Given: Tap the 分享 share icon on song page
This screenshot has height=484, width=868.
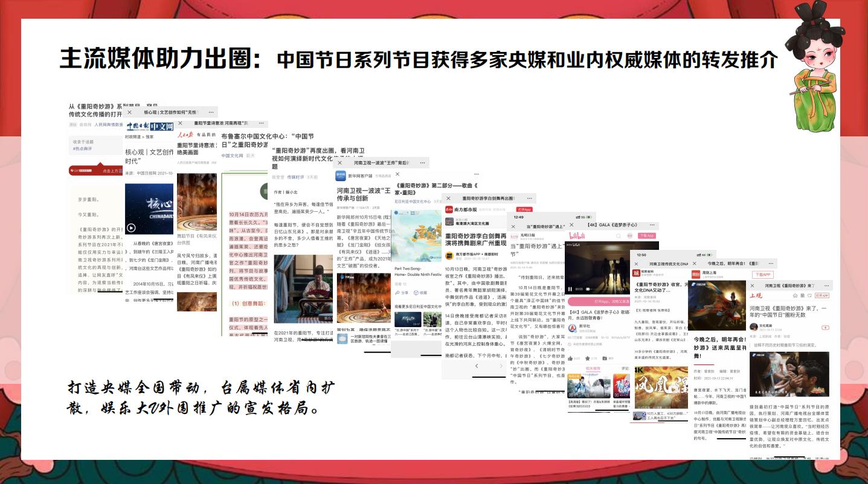Looking at the screenshot, I should pyautogui.click(x=402, y=293).
